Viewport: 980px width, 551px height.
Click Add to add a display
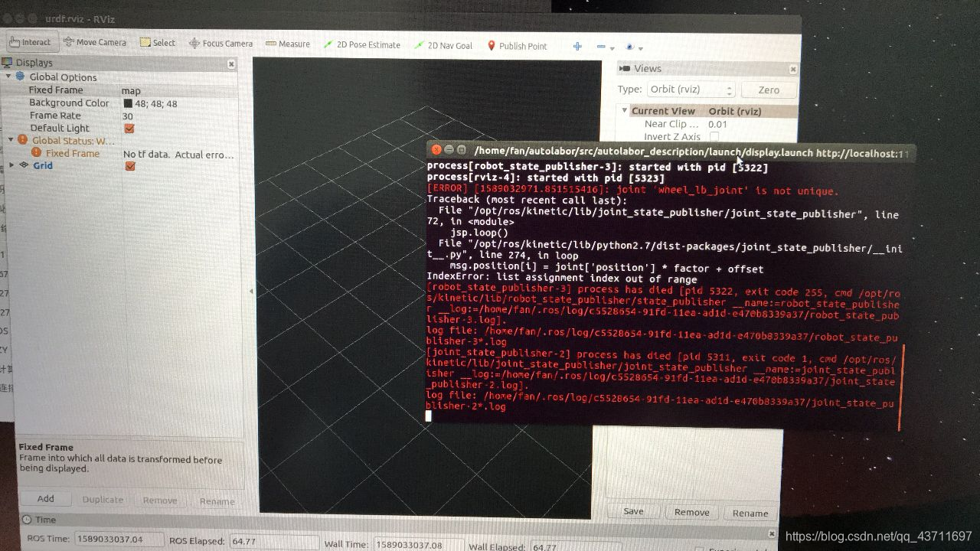pyautogui.click(x=46, y=498)
